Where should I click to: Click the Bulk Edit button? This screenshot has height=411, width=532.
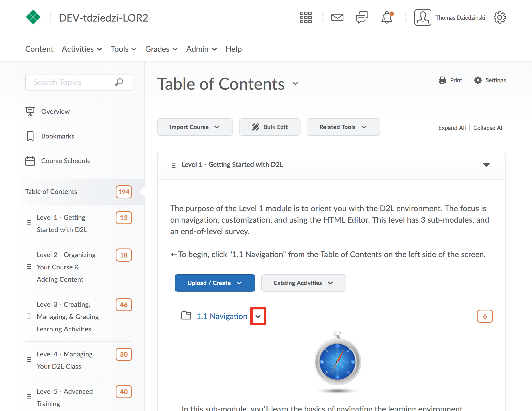click(269, 127)
